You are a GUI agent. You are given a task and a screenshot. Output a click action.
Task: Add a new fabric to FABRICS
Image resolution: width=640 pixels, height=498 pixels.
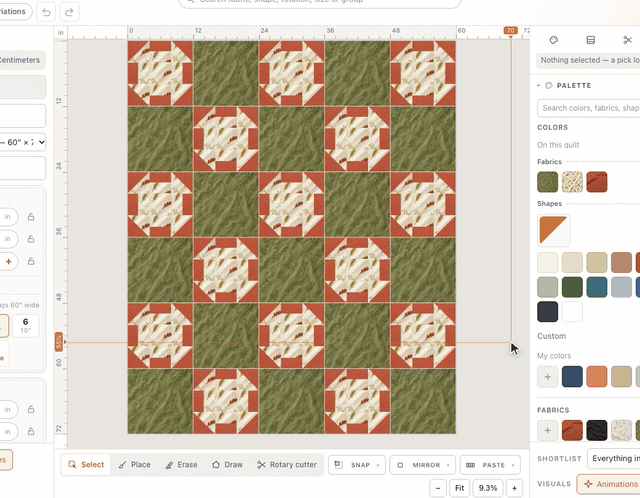[x=547, y=430]
